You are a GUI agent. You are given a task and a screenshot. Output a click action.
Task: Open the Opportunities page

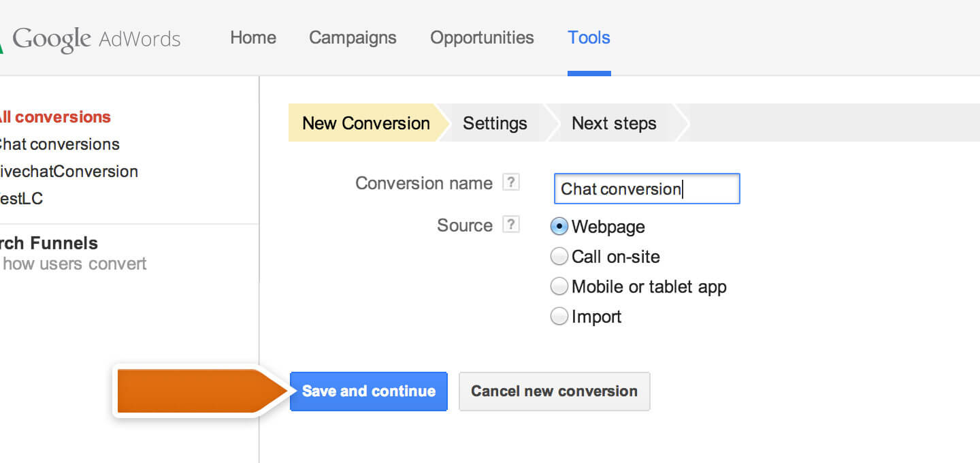point(481,37)
